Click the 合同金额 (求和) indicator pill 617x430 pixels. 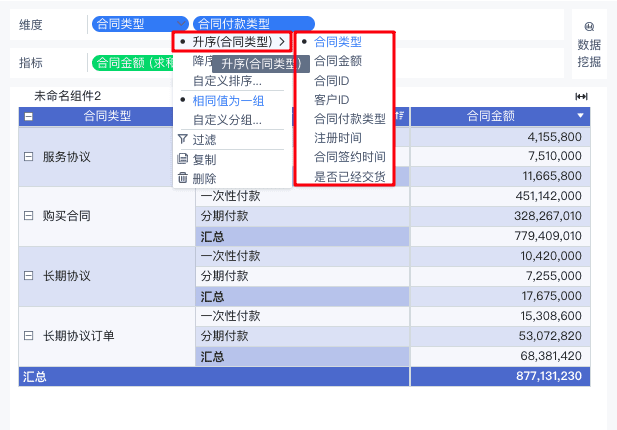[x=133, y=63]
